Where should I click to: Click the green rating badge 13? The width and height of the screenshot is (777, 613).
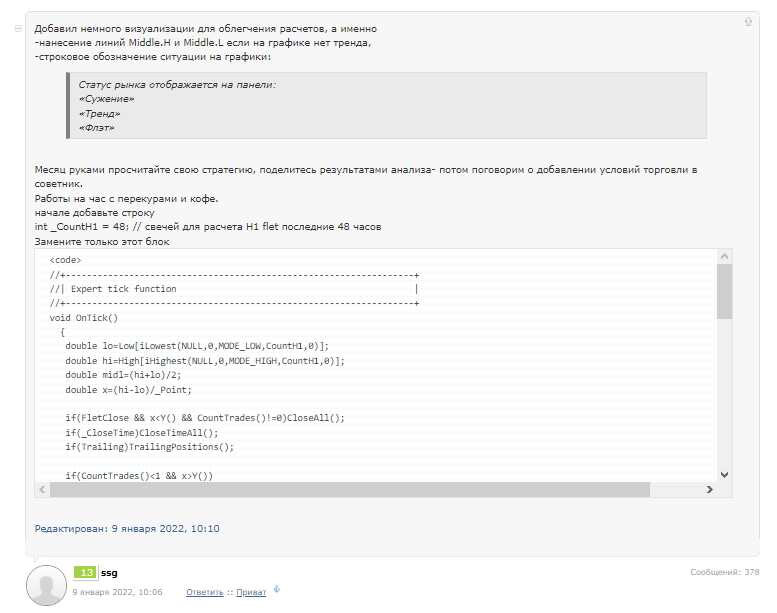(x=85, y=573)
